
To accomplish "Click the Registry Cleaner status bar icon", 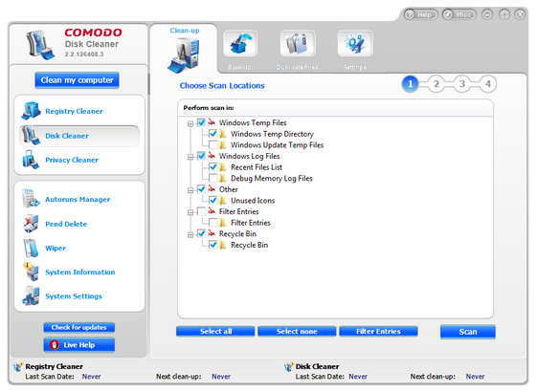I will click(x=18, y=367).
